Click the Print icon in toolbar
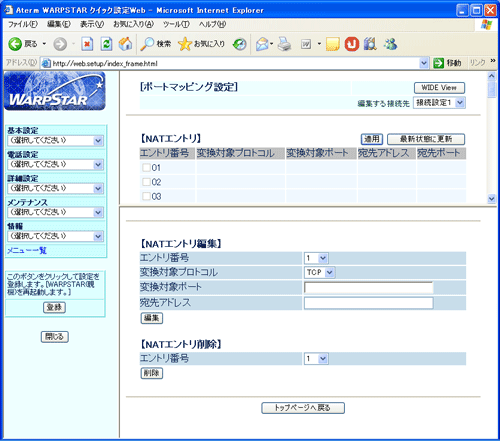The width and height of the screenshot is (500, 441). (284, 44)
